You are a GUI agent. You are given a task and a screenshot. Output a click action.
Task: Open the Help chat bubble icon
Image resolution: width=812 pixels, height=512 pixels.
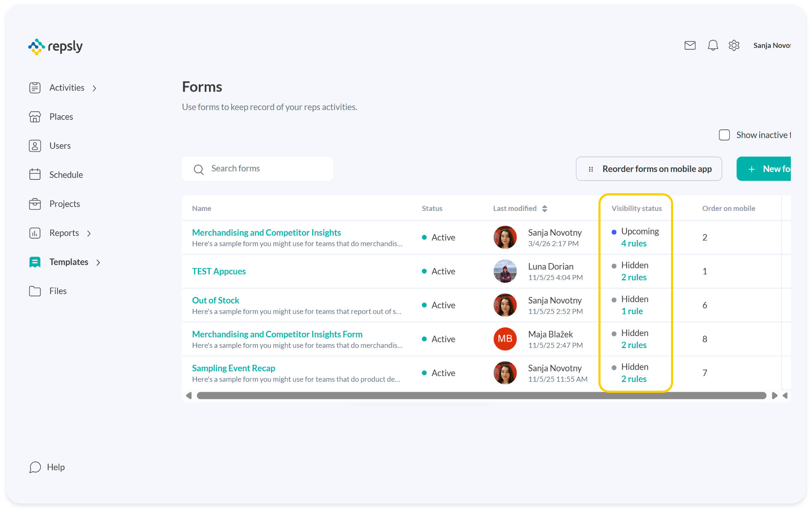[x=35, y=467]
